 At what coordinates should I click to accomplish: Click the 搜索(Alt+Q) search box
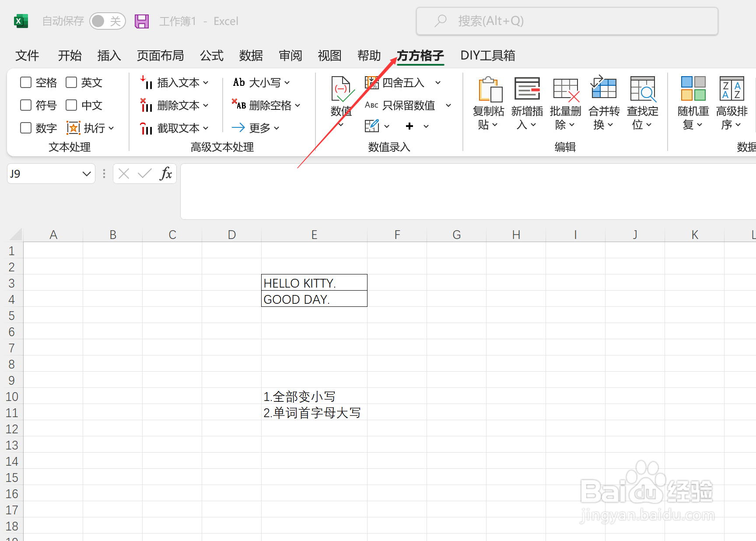[x=567, y=21]
